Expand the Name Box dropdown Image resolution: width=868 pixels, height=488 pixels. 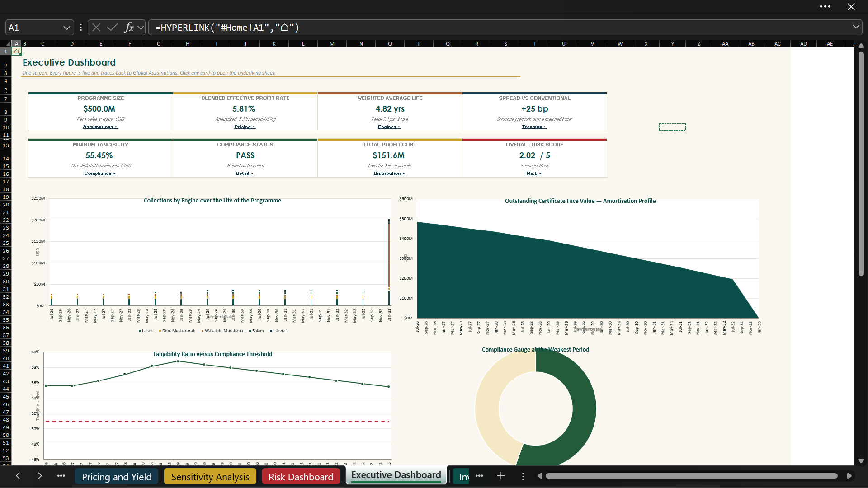coord(66,28)
